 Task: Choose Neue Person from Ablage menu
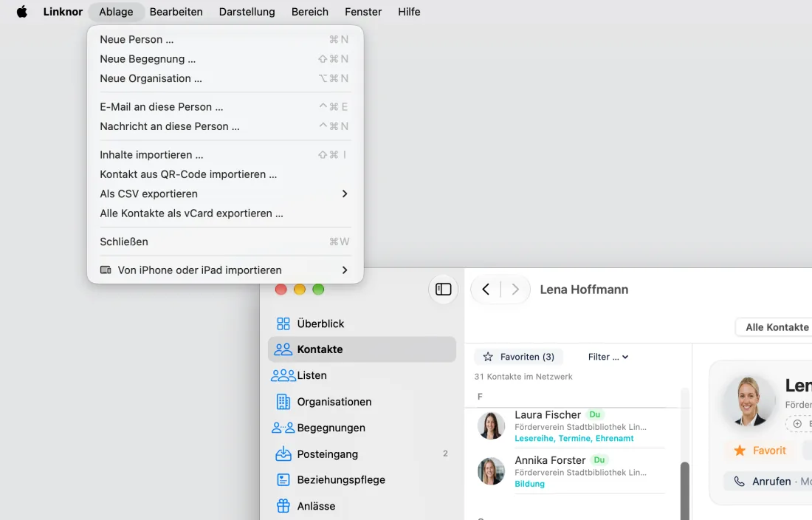click(225, 39)
